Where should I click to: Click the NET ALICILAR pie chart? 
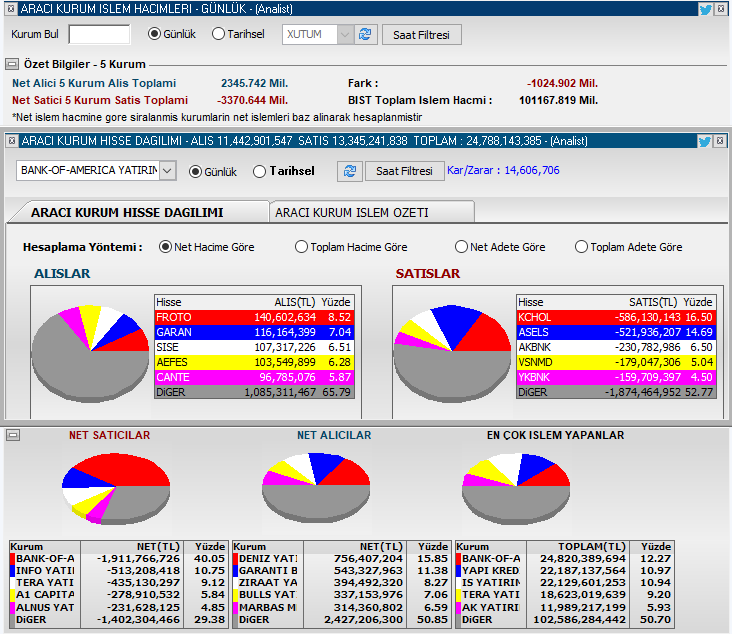(x=316, y=487)
